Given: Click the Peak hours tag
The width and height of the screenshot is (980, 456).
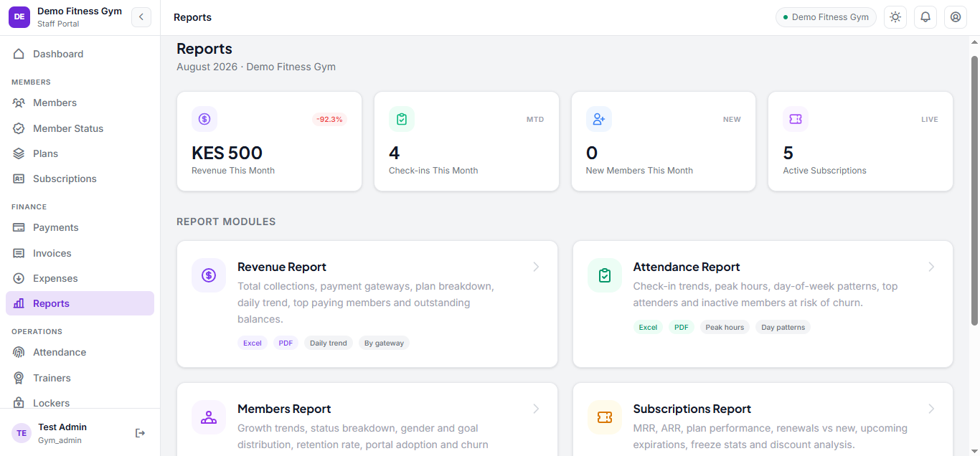Looking at the screenshot, I should point(725,327).
